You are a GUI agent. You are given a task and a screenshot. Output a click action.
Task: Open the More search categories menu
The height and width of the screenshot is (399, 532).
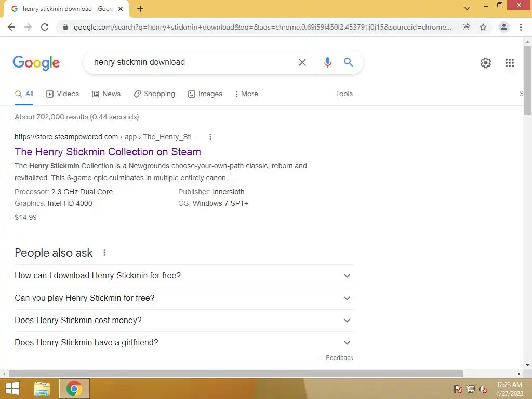[x=247, y=94]
